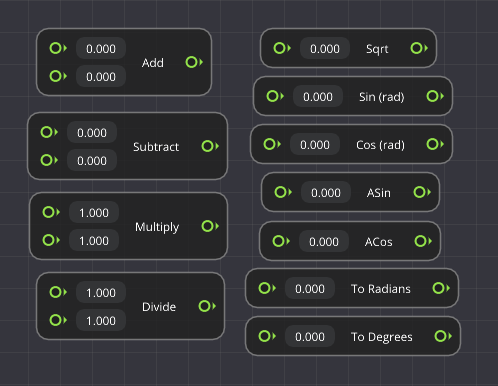Image resolution: width=498 pixels, height=386 pixels.
Task: Edit the second 1.000 field of the Multiply node
Action: pyautogui.click(x=94, y=241)
